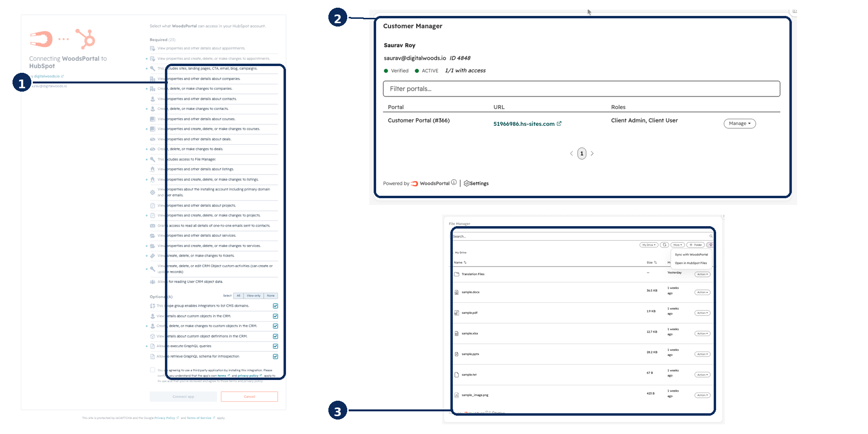
Task: Go to next page in Customer Manager
Action: pos(592,153)
